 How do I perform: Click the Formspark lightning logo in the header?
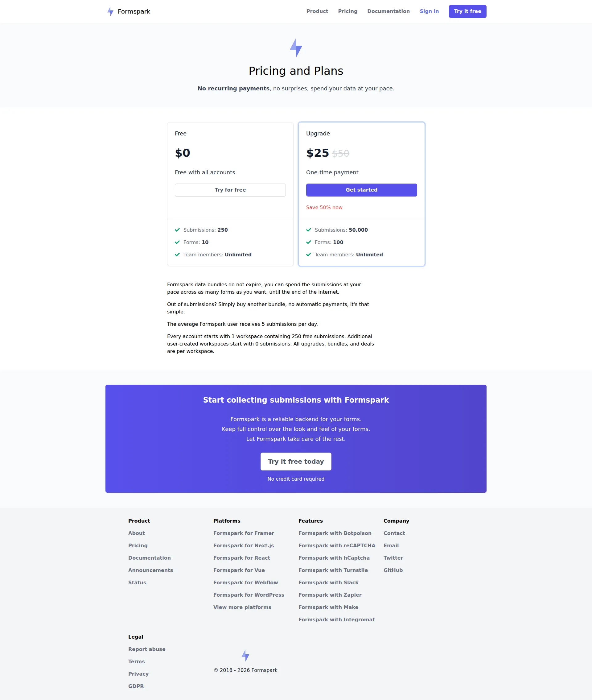point(110,11)
